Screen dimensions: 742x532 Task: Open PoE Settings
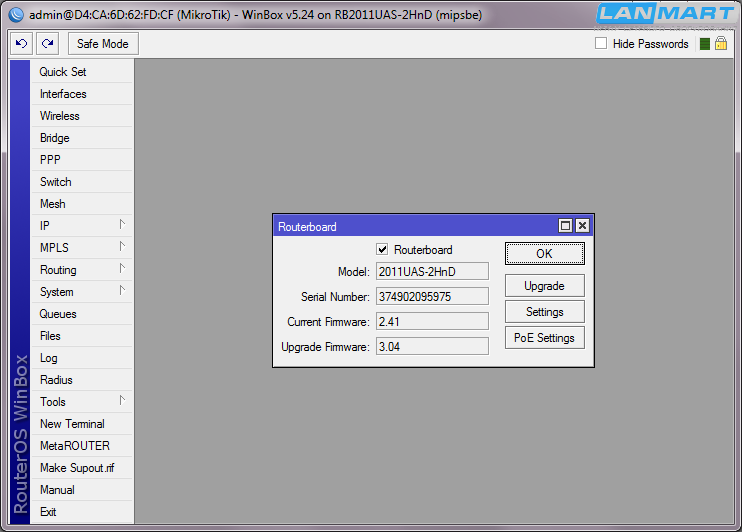click(x=545, y=338)
